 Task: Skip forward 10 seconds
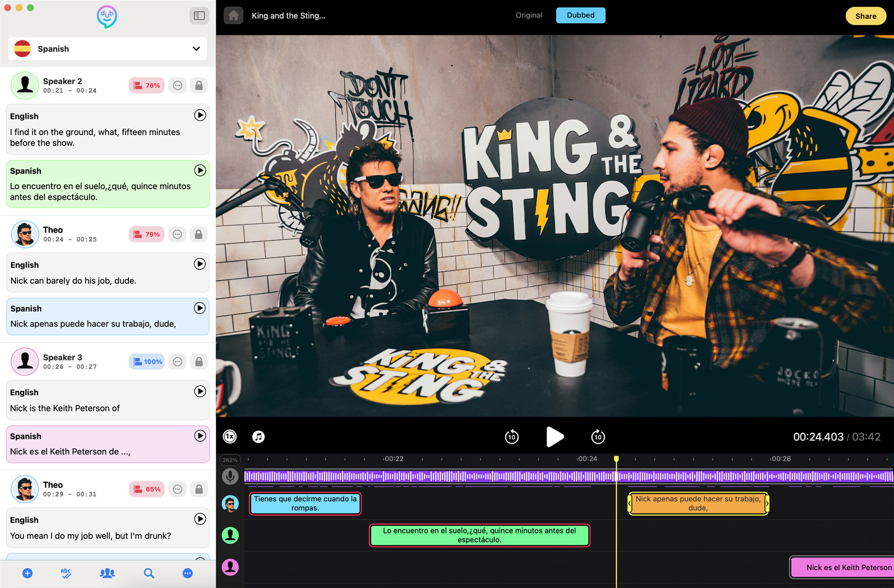(x=598, y=437)
